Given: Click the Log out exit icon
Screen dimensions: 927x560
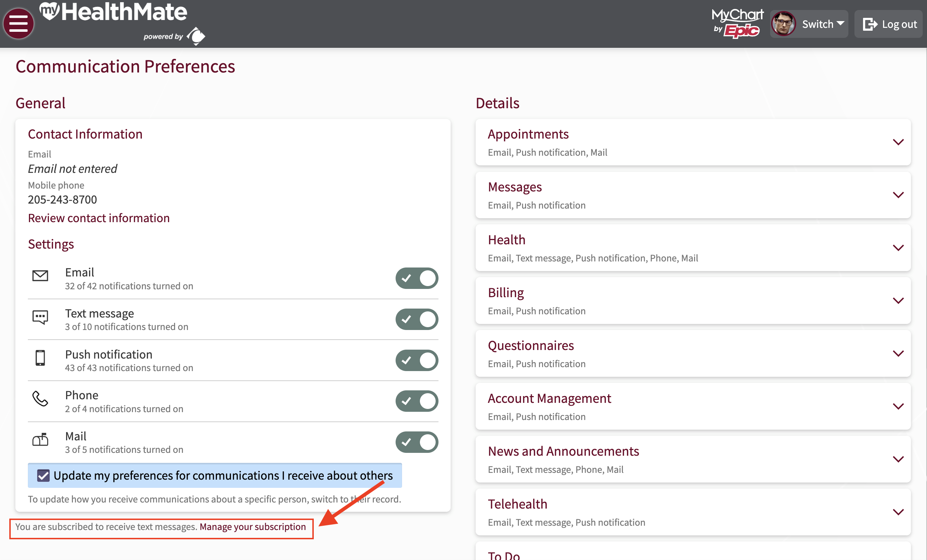Looking at the screenshot, I should coord(870,24).
